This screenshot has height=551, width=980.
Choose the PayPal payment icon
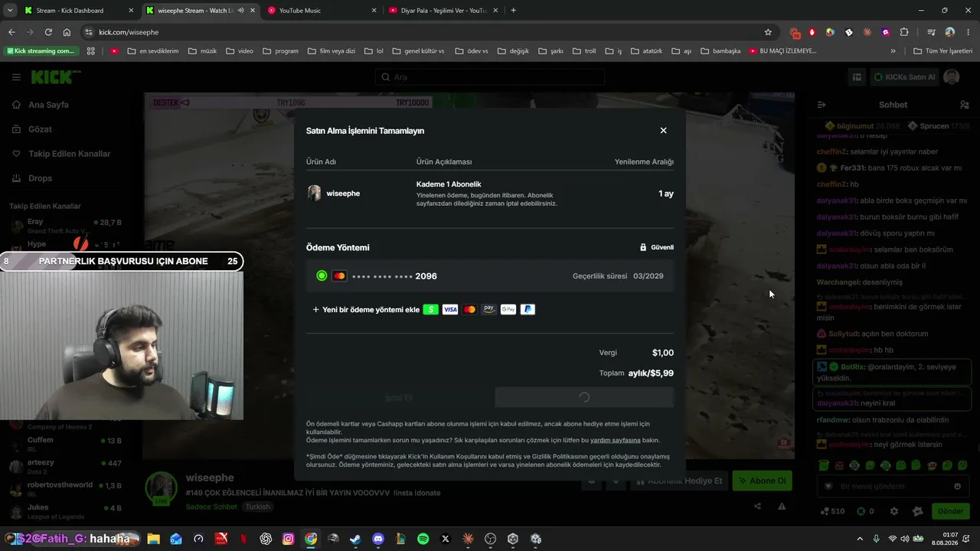coord(528,309)
